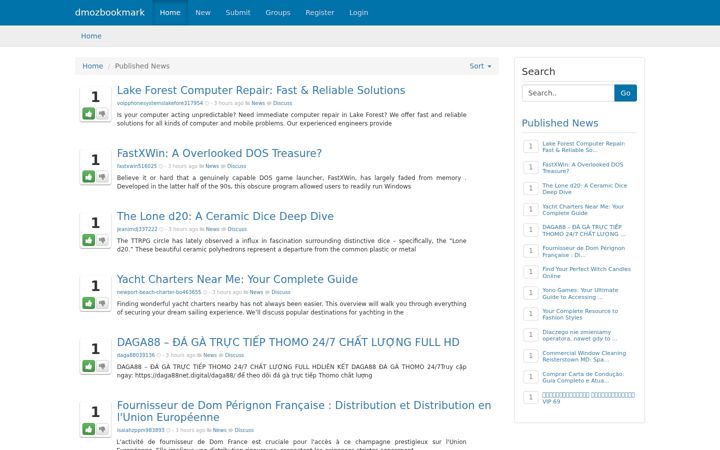Upvote Fournisseur de Dom Pérignon post
Image resolution: width=720 pixels, height=450 pixels.
pyautogui.click(x=89, y=429)
